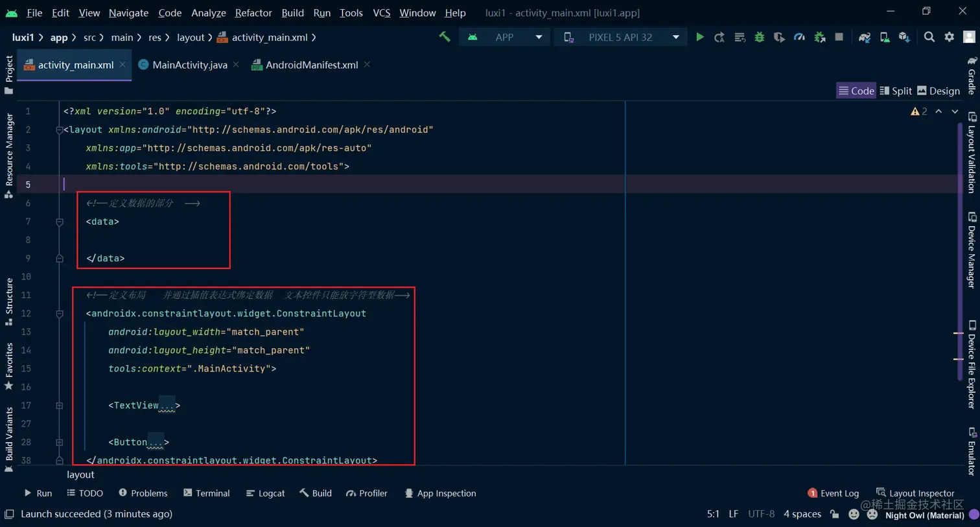Open the VCS menu
980x527 pixels.
click(382, 13)
